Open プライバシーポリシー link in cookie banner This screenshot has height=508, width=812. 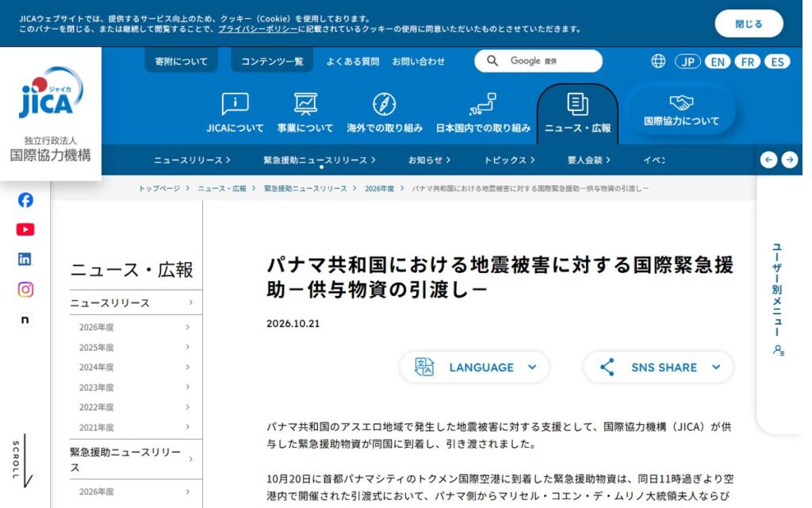pos(258,29)
